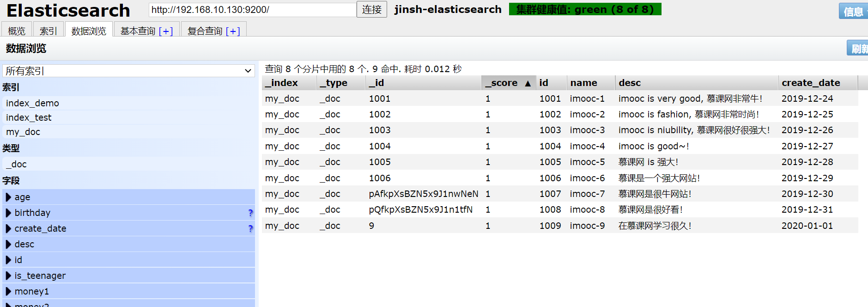Click the green cluster health status badge

pyautogui.click(x=585, y=9)
